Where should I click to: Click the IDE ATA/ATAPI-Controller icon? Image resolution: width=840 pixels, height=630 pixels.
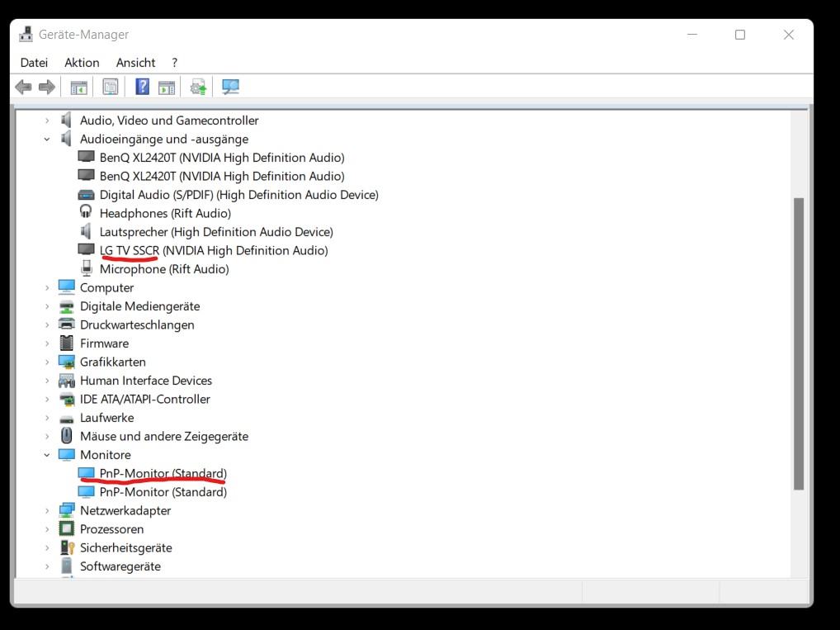[x=67, y=399]
